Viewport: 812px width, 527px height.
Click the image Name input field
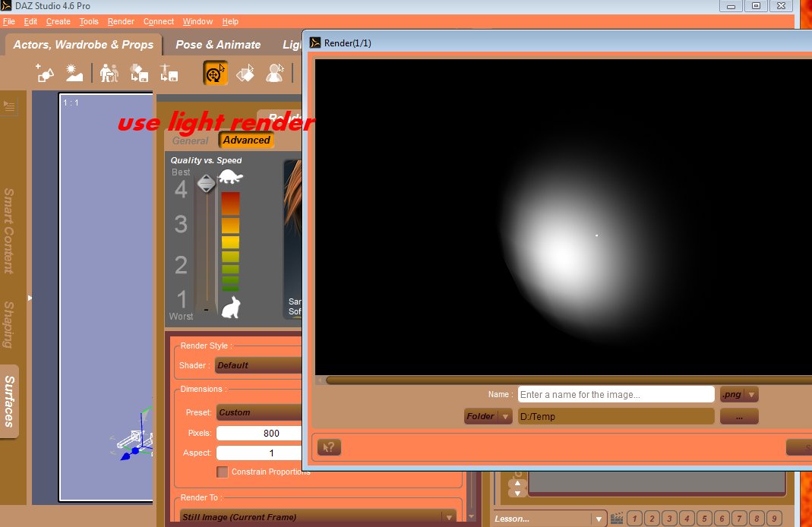616,394
